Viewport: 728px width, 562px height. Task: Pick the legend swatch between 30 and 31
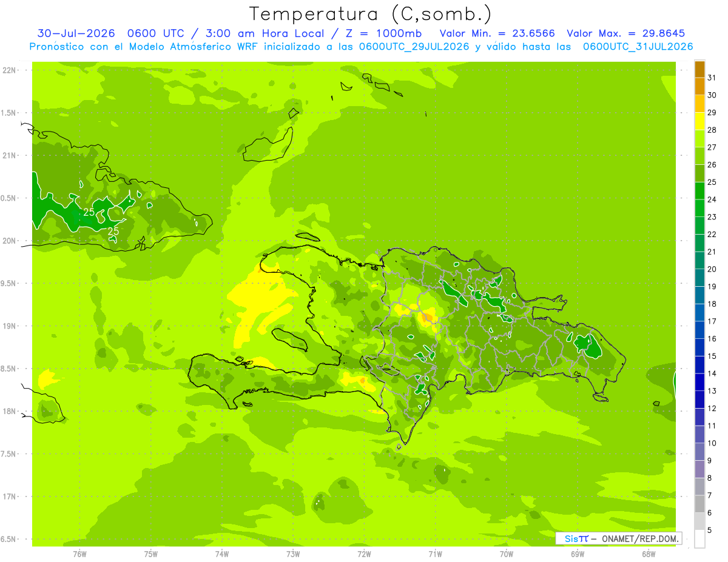pos(699,87)
